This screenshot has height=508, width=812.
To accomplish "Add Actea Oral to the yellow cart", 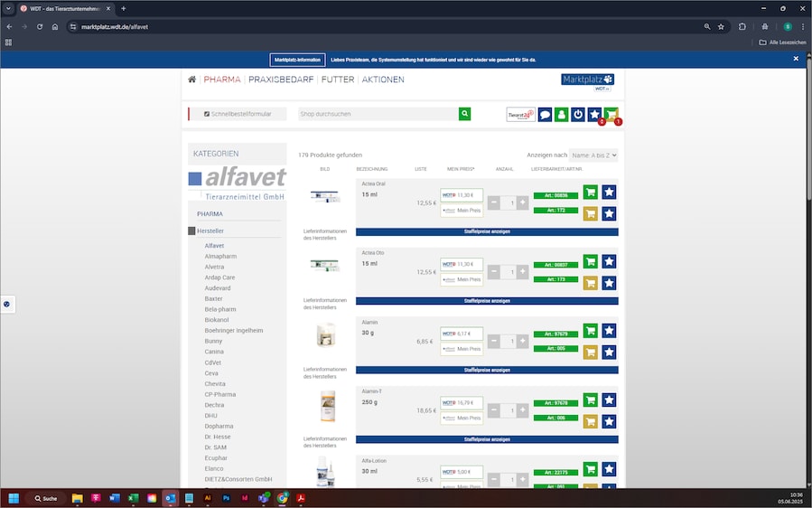I will click(591, 213).
